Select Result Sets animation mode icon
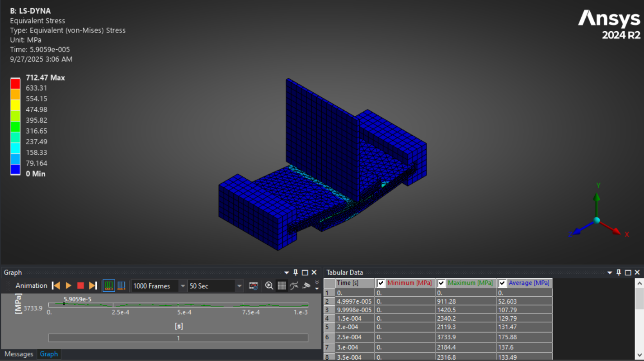The width and height of the screenshot is (644, 361). click(121, 285)
